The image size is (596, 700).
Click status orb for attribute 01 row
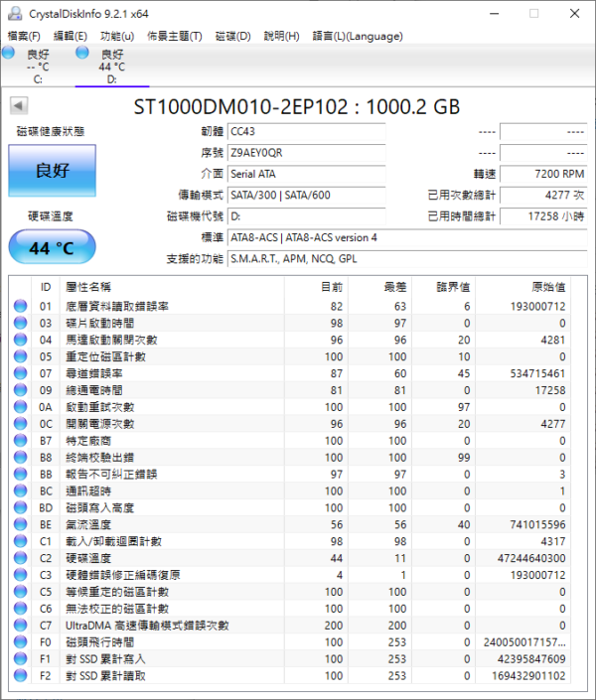point(20,306)
